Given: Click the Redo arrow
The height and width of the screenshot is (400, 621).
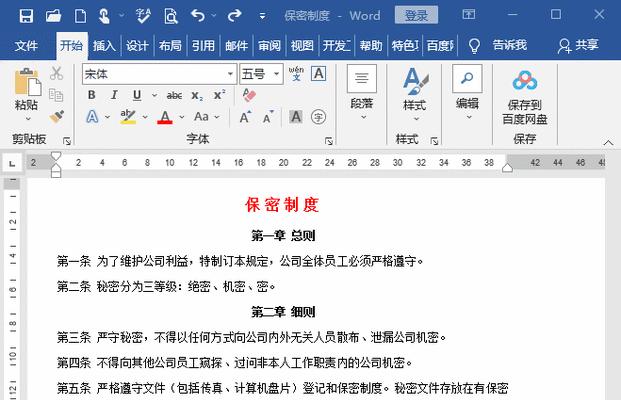Looking at the screenshot, I should pyautogui.click(x=234, y=16).
